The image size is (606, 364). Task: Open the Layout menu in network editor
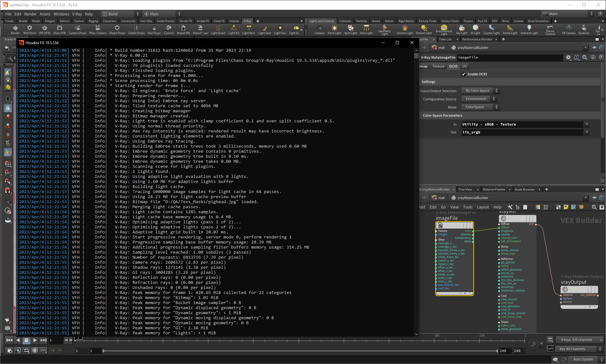tap(483, 207)
